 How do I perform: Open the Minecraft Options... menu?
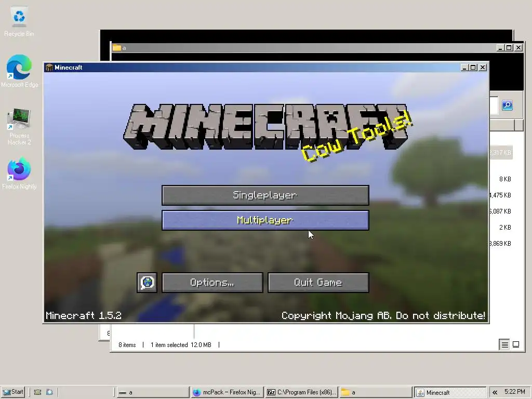212,282
